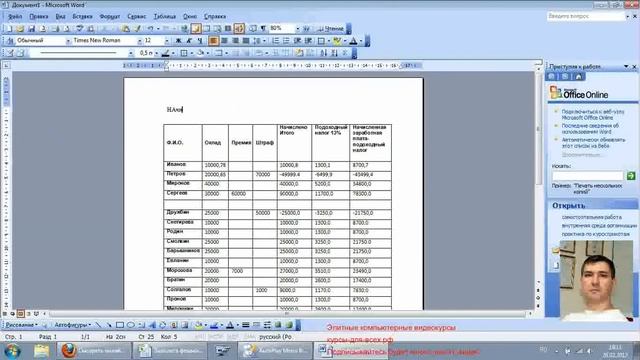
Task: Click the Paste icon
Action: coord(126,29)
